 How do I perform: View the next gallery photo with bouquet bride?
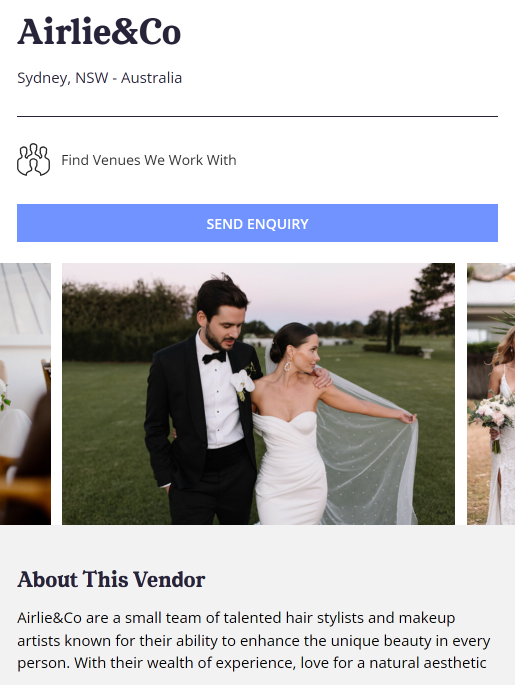click(x=491, y=394)
